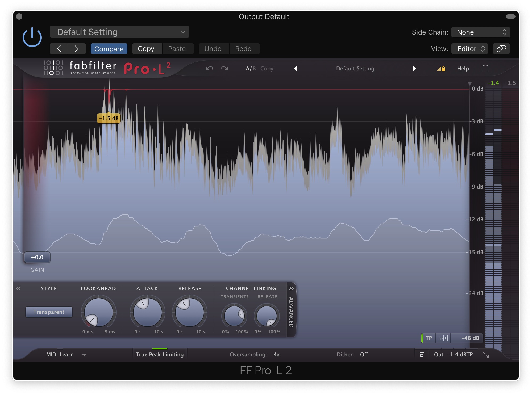This screenshot has height=395, width=532.
Task: Toggle the output level lock icon
Action: pos(441,69)
